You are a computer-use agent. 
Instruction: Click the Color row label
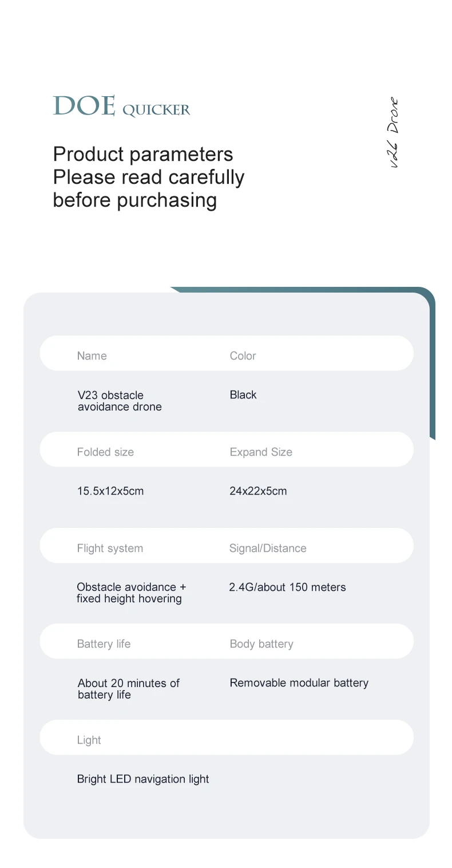tap(243, 356)
